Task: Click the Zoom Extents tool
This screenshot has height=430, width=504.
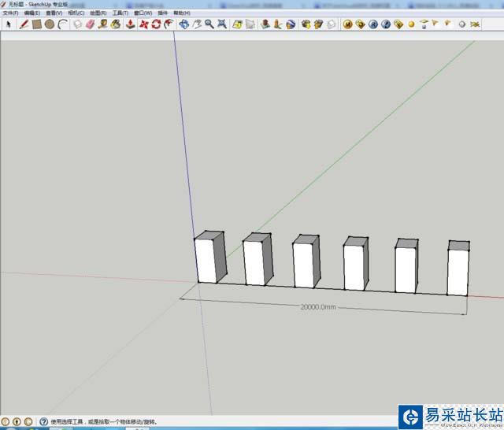Action: pyautogui.click(x=222, y=24)
